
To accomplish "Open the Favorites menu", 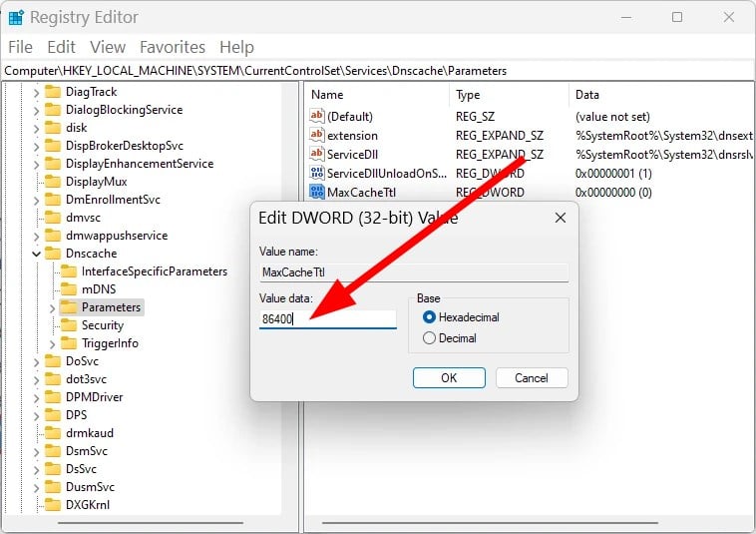I will click(x=173, y=47).
